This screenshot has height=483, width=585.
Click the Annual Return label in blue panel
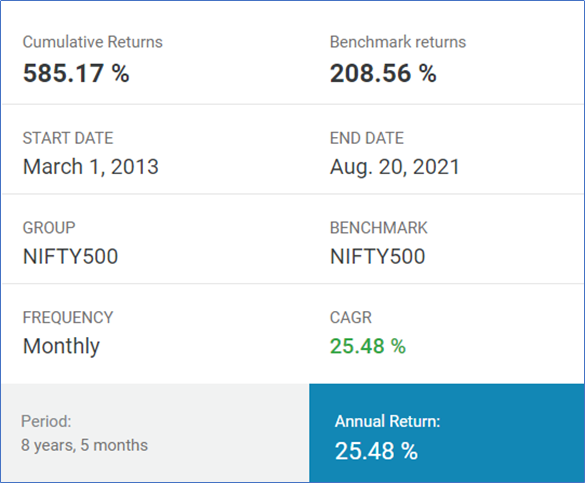[388, 421]
